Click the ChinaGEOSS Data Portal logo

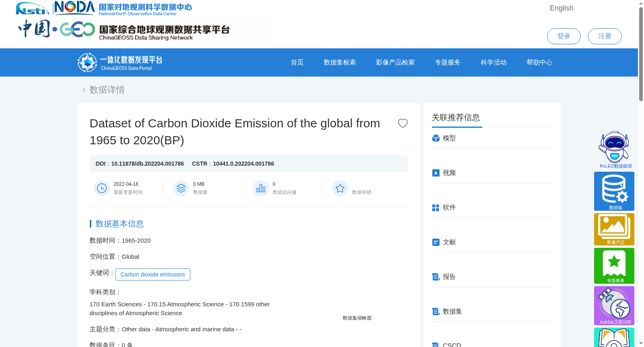[120, 62]
